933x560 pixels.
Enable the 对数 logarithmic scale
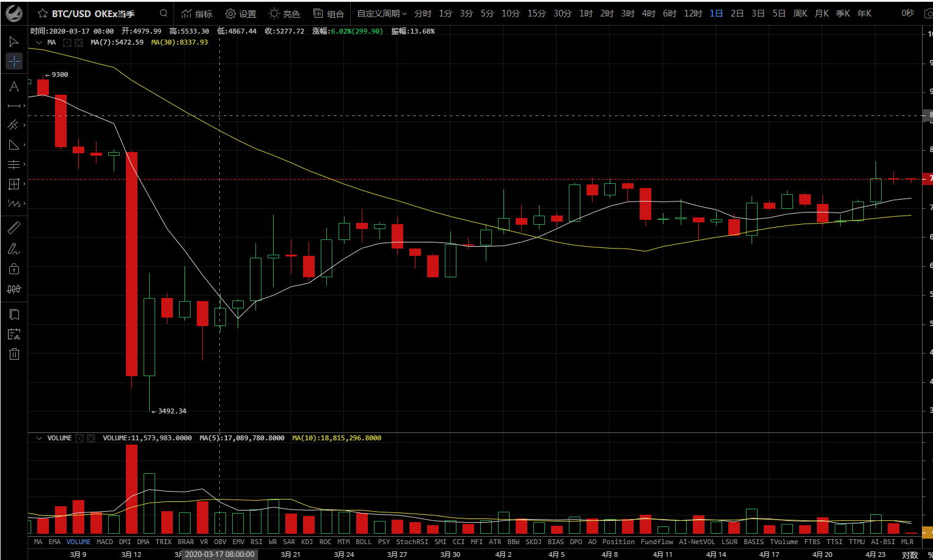(910, 555)
